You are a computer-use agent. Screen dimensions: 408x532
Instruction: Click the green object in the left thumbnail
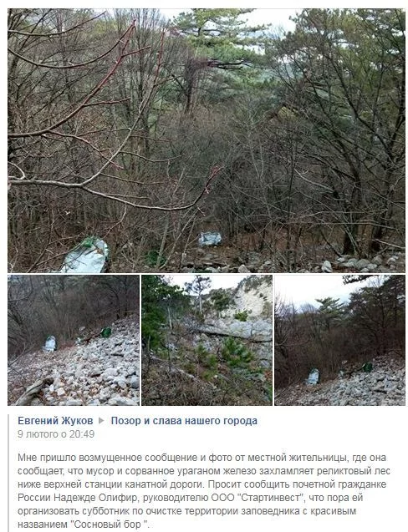[x=106, y=332]
